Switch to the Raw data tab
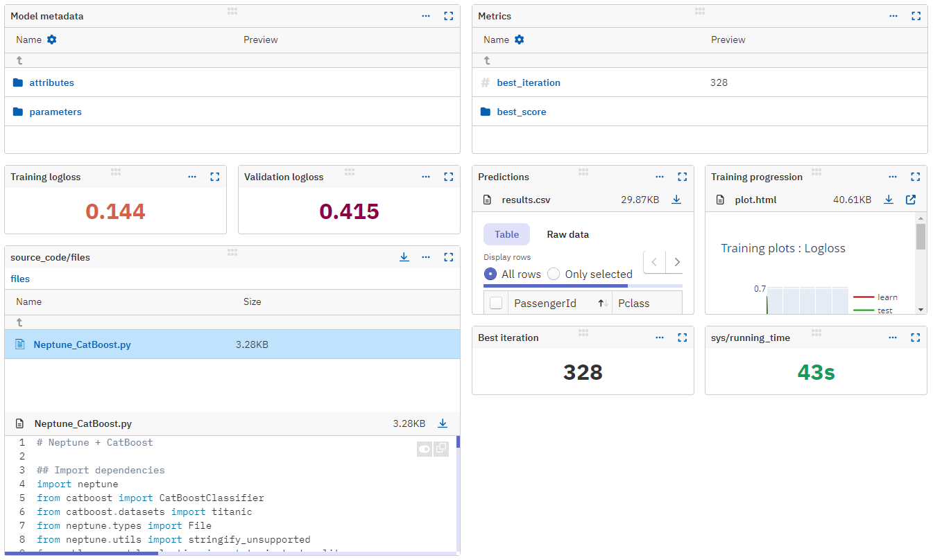Image resolution: width=933 pixels, height=560 pixels. [567, 234]
